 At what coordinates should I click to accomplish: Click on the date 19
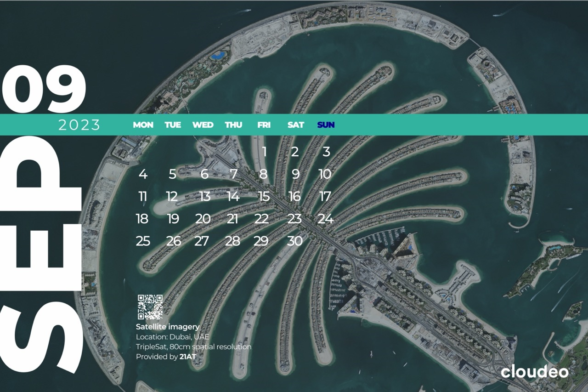pyautogui.click(x=173, y=219)
